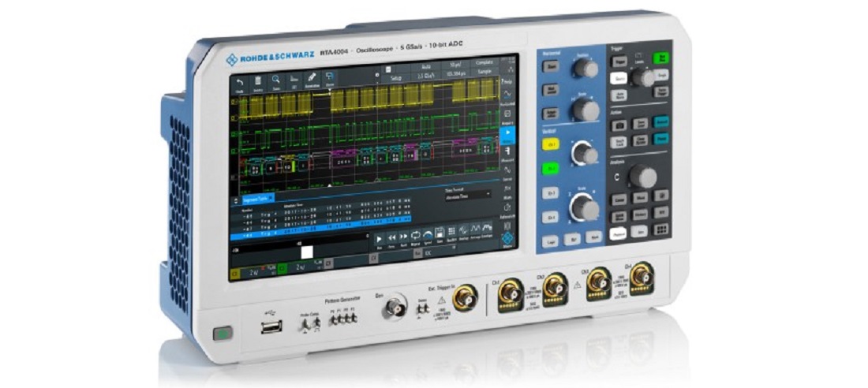Push the teal Preset hardware button
This screenshot has width=868, height=388.
click(661, 138)
